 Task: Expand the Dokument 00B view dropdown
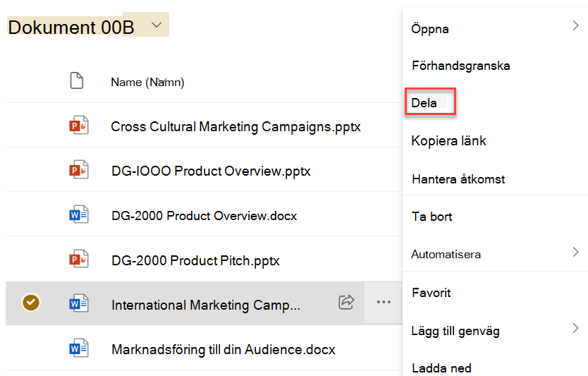click(x=157, y=25)
